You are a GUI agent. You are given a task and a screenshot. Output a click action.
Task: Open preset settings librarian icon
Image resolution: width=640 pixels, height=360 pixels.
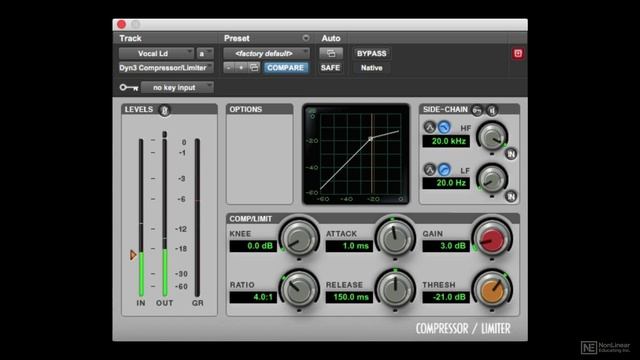[254, 68]
